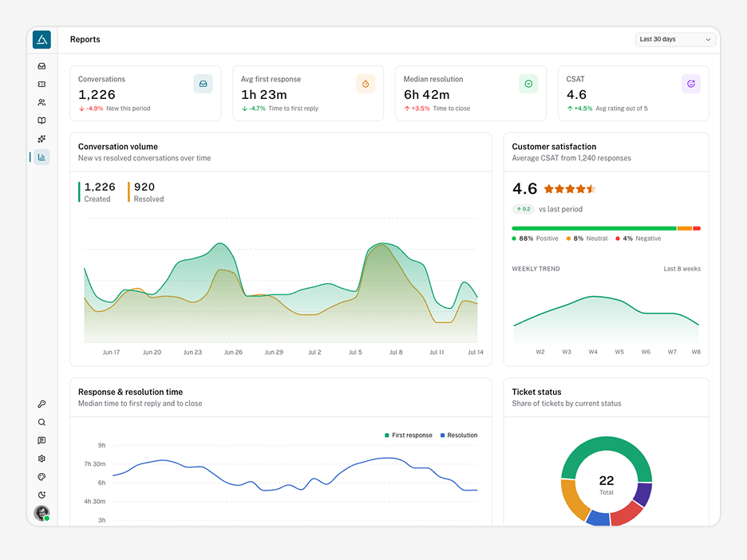Click the Avg first response timer icon
Screen dimensions: 747x560
click(366, 84)
